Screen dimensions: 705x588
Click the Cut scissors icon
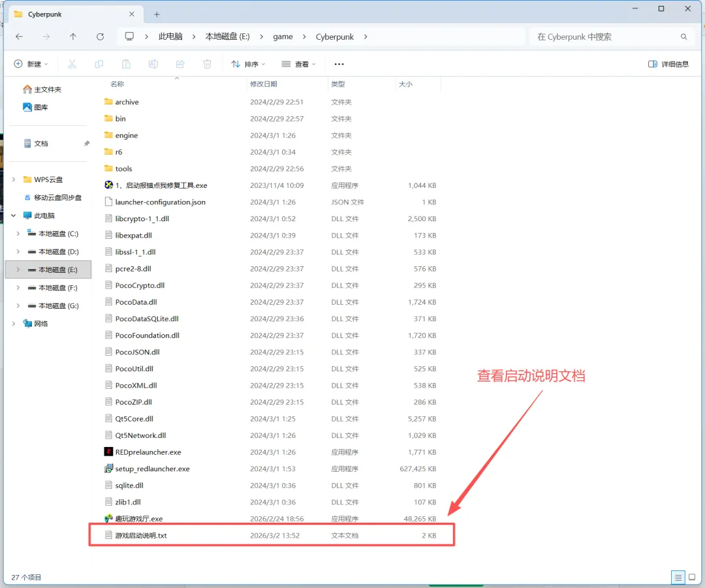[72, 65]
